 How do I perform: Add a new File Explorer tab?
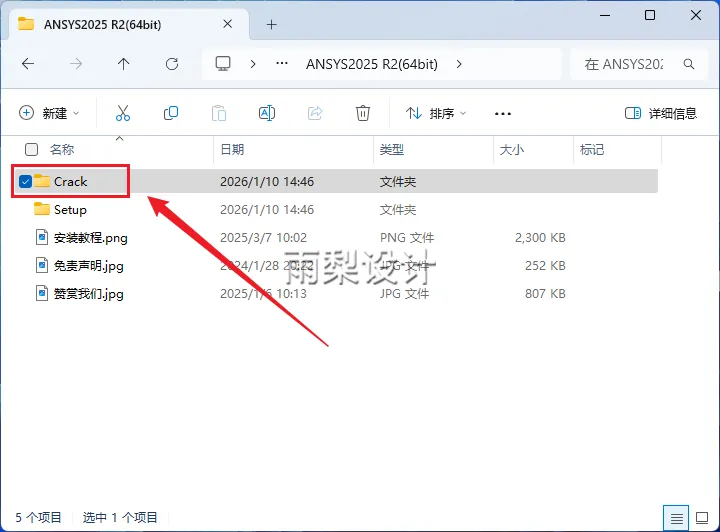(271, 24)
